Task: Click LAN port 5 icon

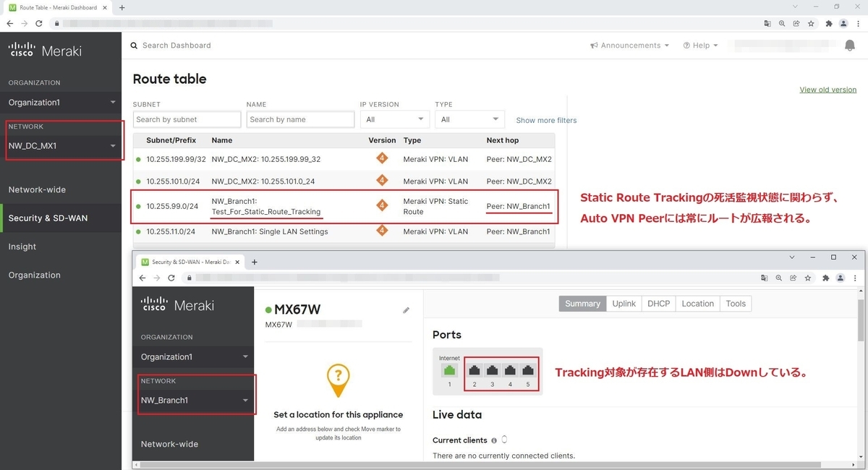Action: pyautogui.click(x=528, y=369)
